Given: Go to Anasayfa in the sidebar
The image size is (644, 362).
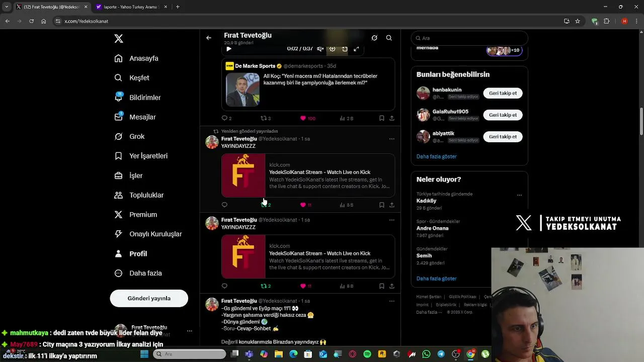Looking at the screenshot, I should pyautogui.click(x=136, y=58).
